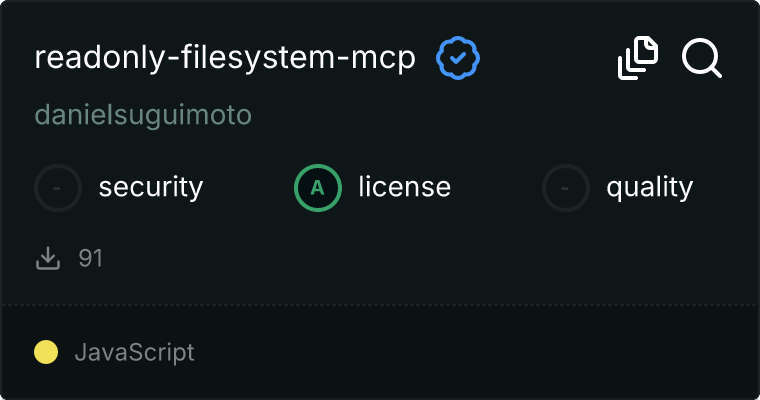Click the security grade circle badge
The image size is (760, 400).
pos(59,187)
